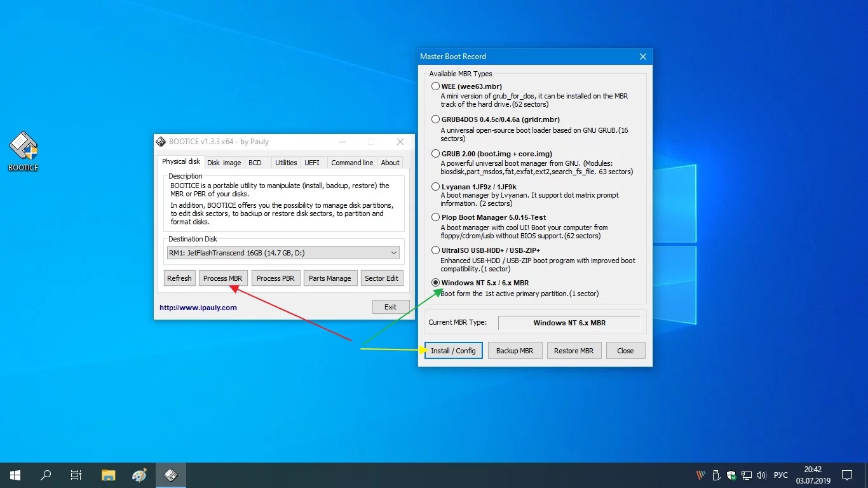Click the Close button in MBR dialog
Screen dimensions: 868x488
[x=625, y=351]
